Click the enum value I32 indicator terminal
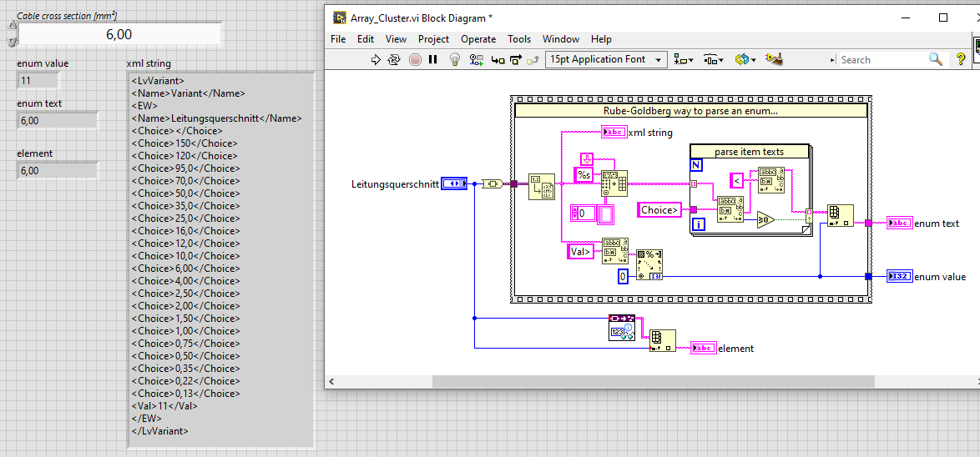980x457 pixels. 899,277
